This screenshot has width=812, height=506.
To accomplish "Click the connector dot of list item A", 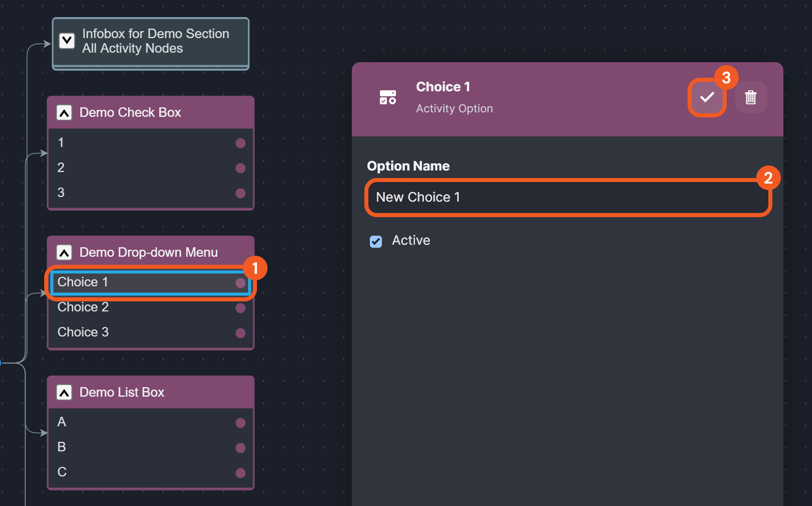I will click(x=240, y=423).
